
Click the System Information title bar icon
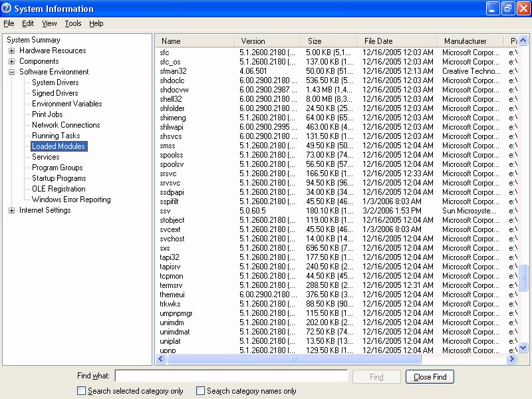pos(7,9)
